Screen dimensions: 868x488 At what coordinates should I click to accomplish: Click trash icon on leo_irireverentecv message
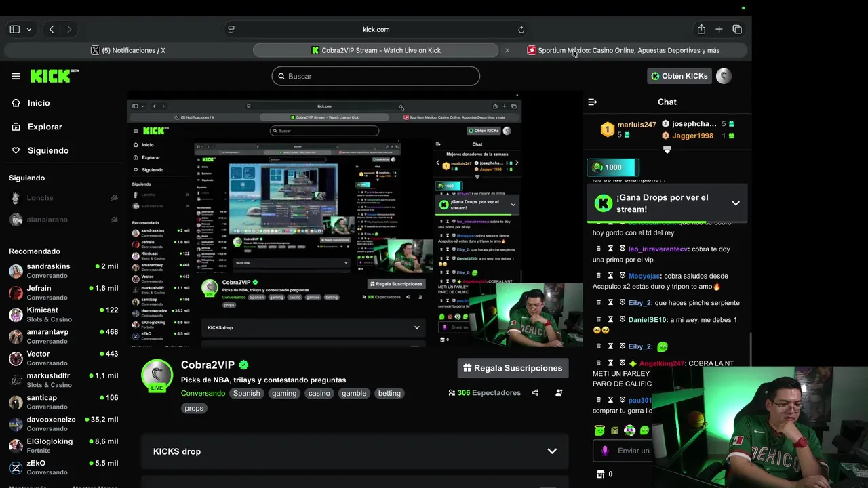coord(599,249)
